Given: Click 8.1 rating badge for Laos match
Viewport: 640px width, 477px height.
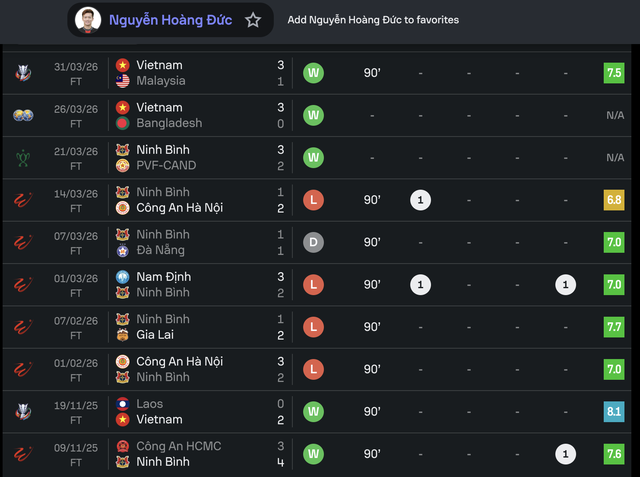Looking at the screenshot, I should (x=614, y=411).
